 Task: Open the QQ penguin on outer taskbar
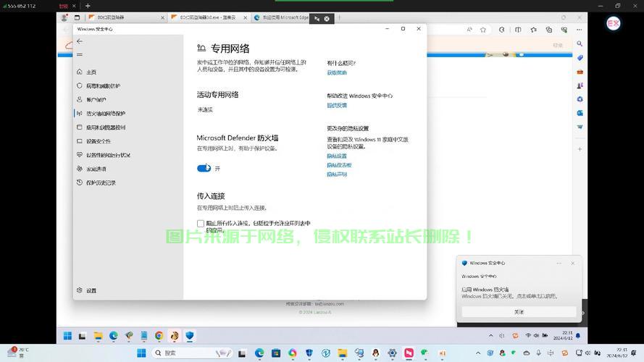pyautogui.click(x=375, y=353)
